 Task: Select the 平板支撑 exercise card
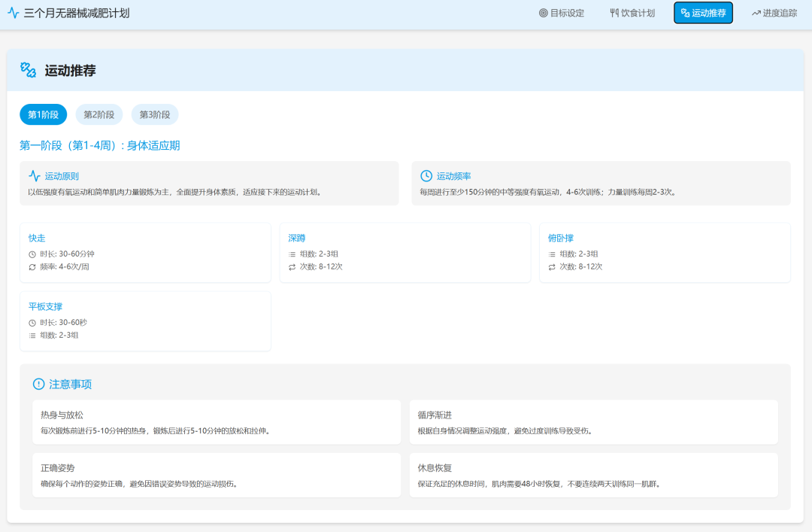[145, 321]
